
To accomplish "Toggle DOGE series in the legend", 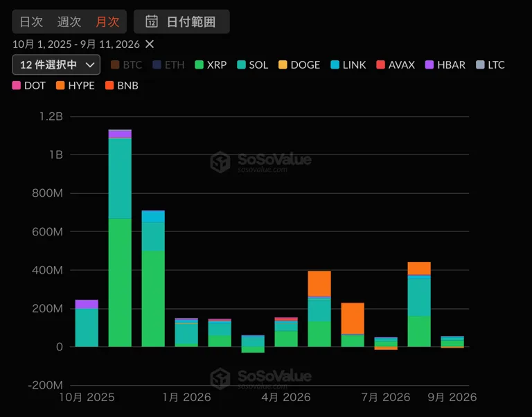I will (x=299, y=65).
